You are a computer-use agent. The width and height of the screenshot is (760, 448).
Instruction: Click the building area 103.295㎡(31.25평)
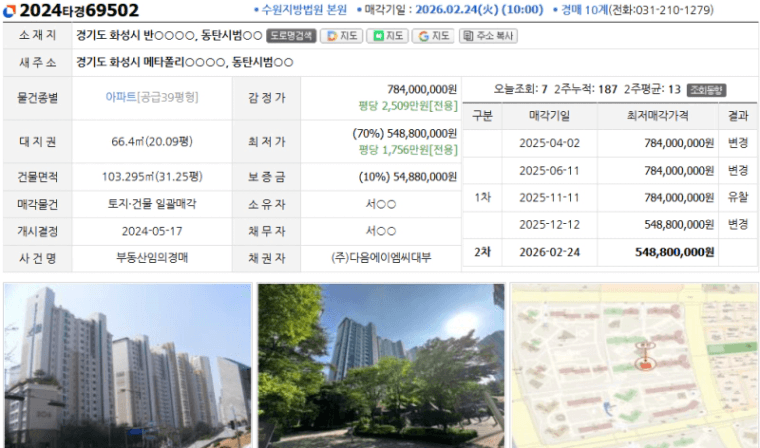point(152,177)
